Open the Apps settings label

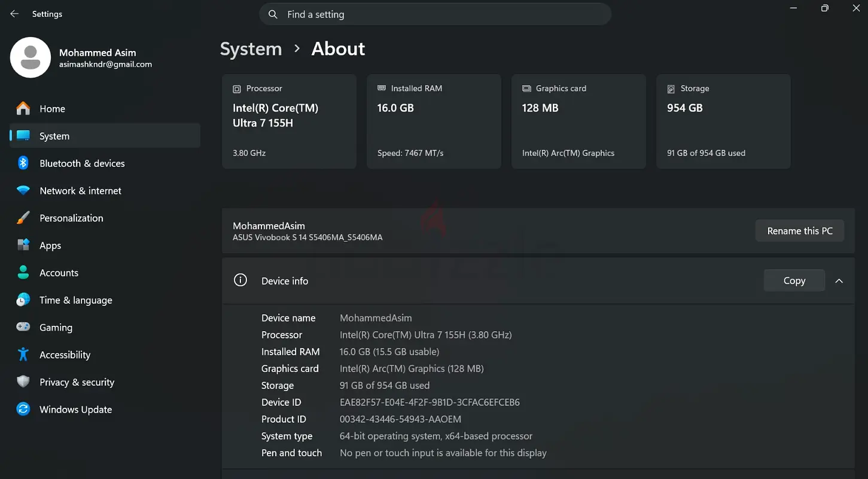coord(50,245)
